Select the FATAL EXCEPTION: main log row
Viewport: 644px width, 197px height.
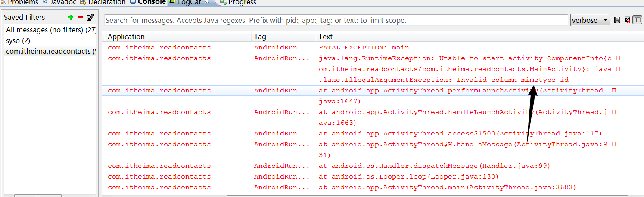point(364,47)
